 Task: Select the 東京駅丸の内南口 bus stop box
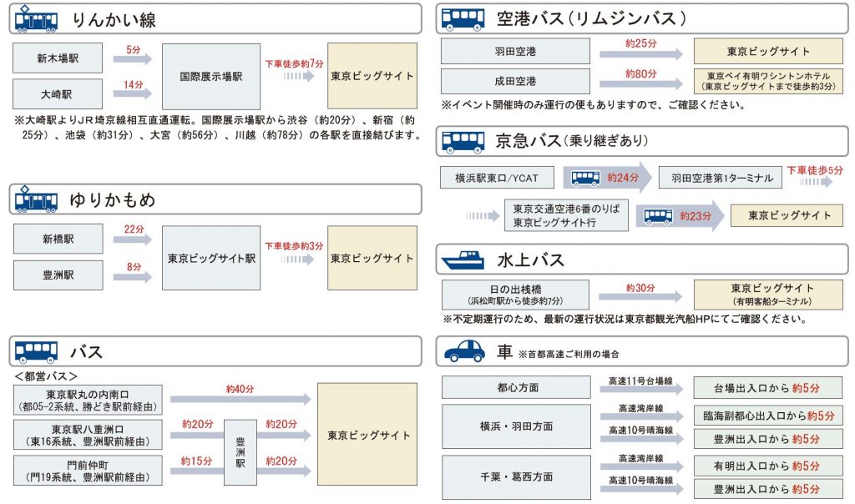[x=88, y=400]
